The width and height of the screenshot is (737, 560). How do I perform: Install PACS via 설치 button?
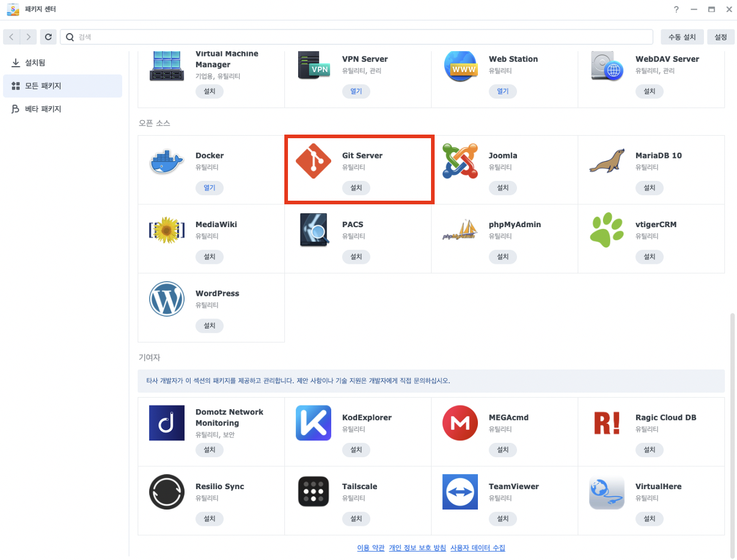[x=356, y=257]
